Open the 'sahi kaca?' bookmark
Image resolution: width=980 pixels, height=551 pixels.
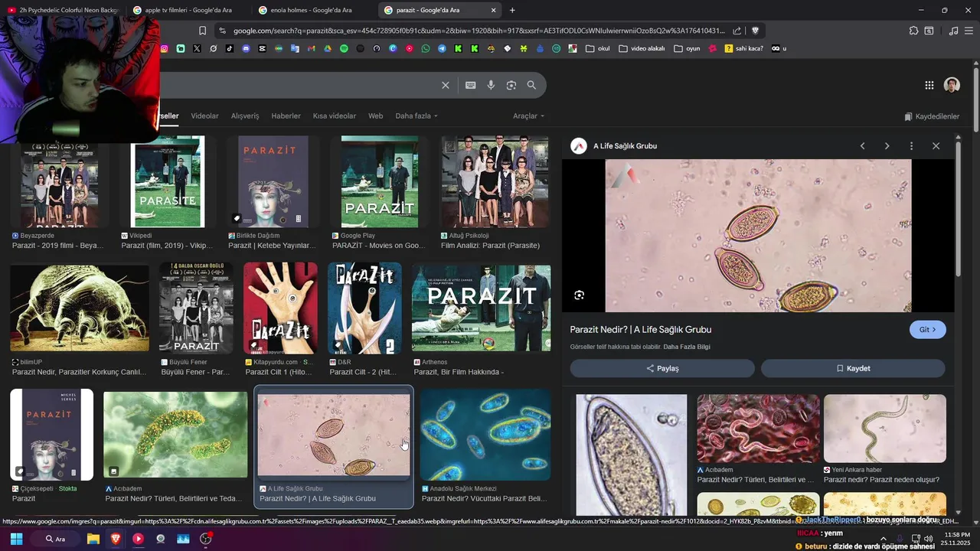(743, 48)
